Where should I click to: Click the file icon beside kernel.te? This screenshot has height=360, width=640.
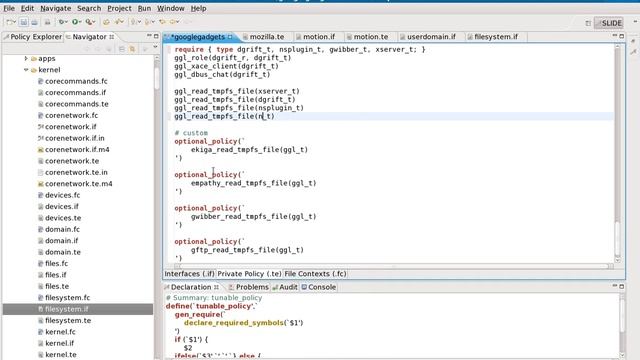(40, 355)
